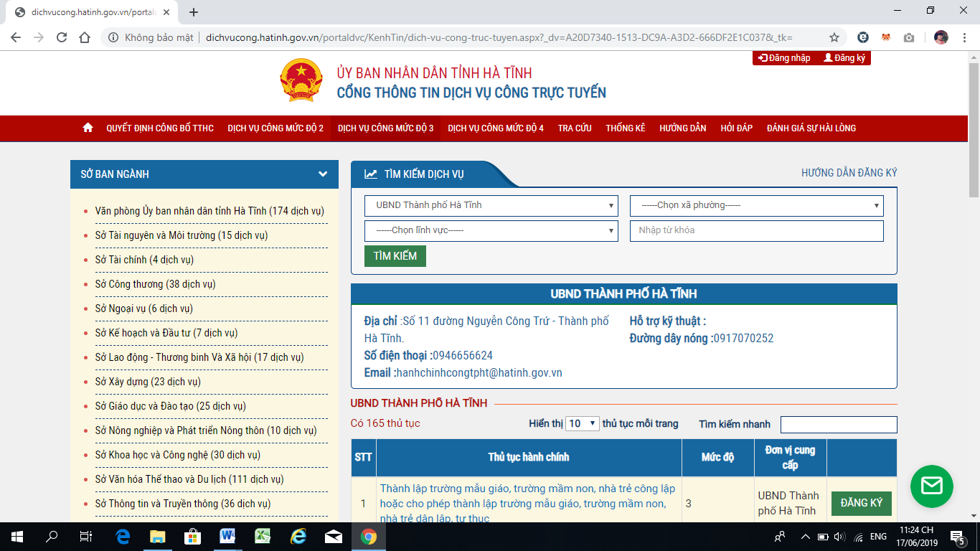Open Word from the taskbar

point(228,536)
